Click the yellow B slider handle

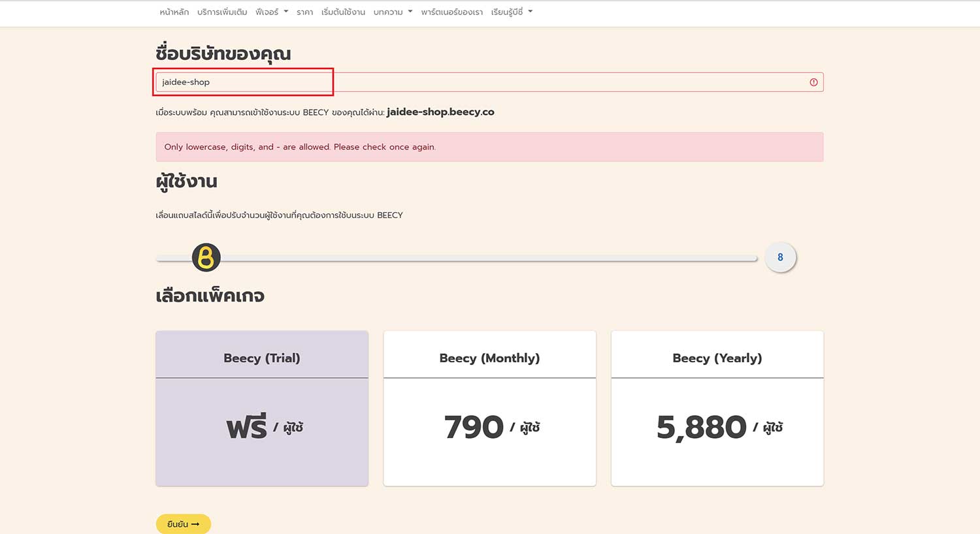[x=206, y=257]
